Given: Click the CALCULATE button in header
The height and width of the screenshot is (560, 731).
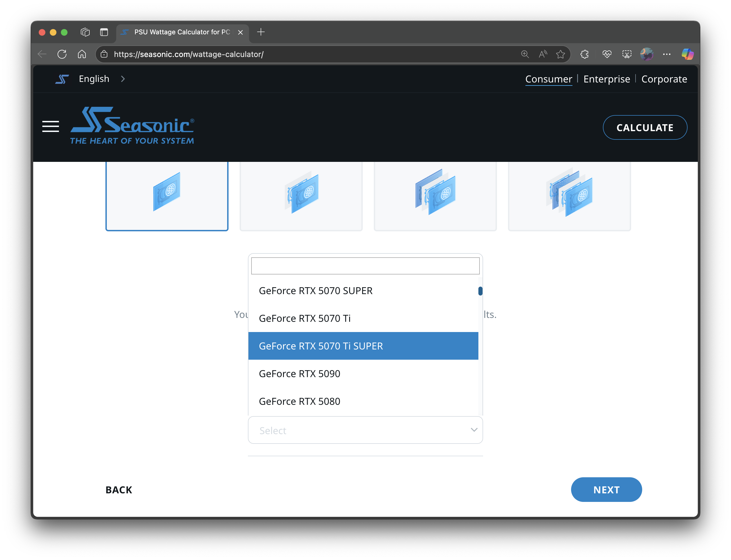Looking at the screenshot, I should tap(644, 127).
